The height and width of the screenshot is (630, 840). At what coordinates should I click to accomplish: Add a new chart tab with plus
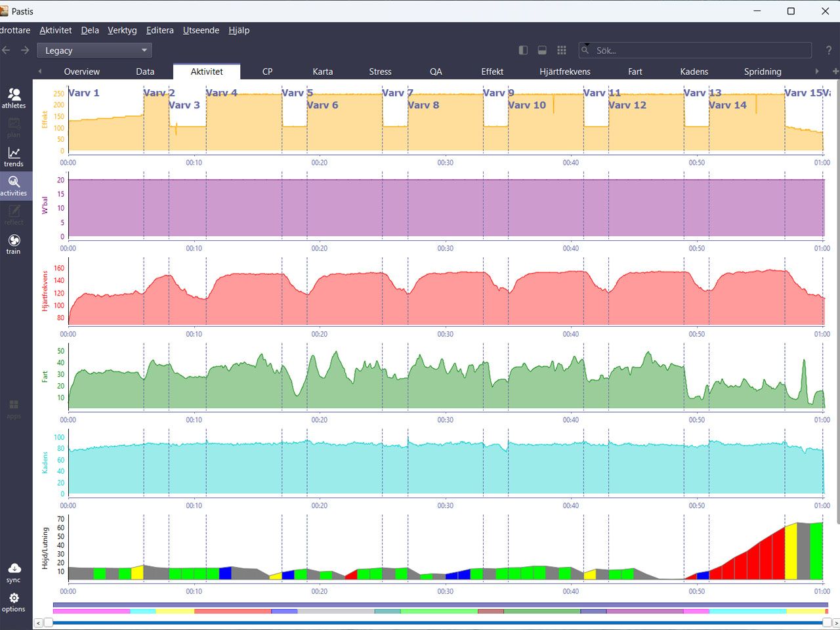(x=835, y=72)
